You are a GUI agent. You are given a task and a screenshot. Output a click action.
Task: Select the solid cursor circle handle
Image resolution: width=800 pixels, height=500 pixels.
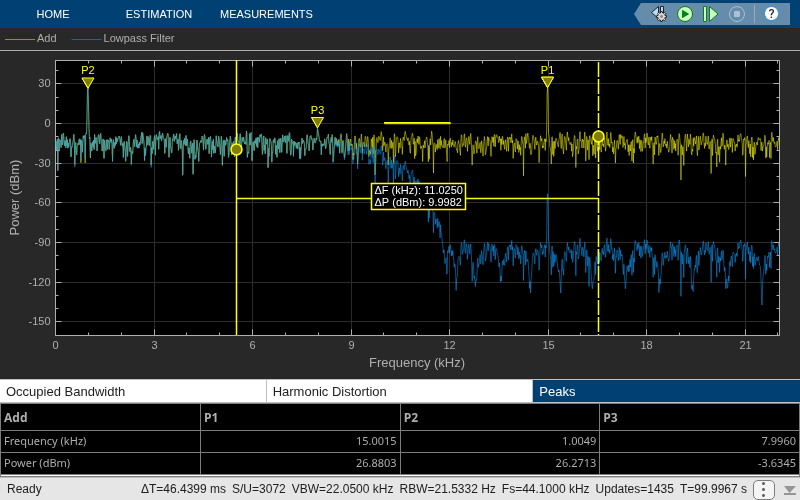pos(236,149)
